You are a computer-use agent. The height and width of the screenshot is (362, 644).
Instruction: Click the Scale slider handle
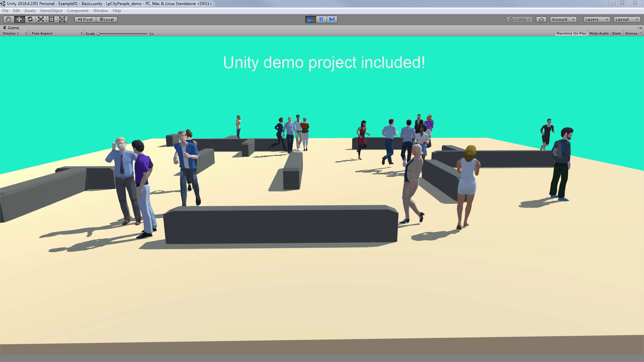click(98, 34)
